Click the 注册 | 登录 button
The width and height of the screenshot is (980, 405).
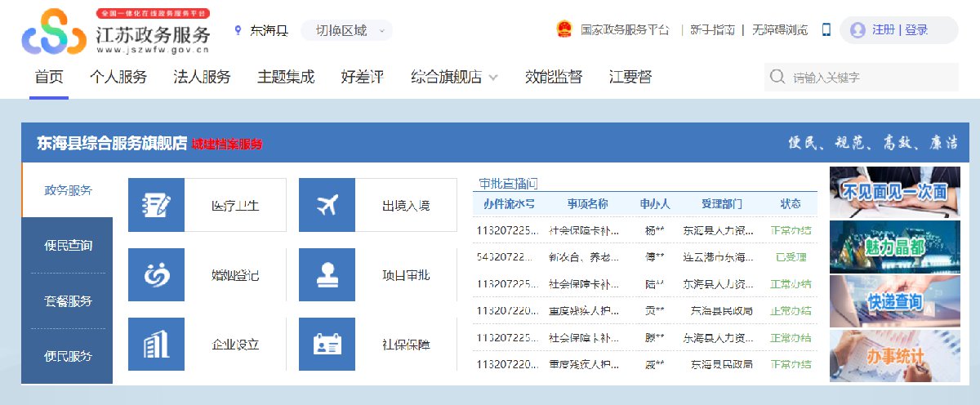point(899,30)
